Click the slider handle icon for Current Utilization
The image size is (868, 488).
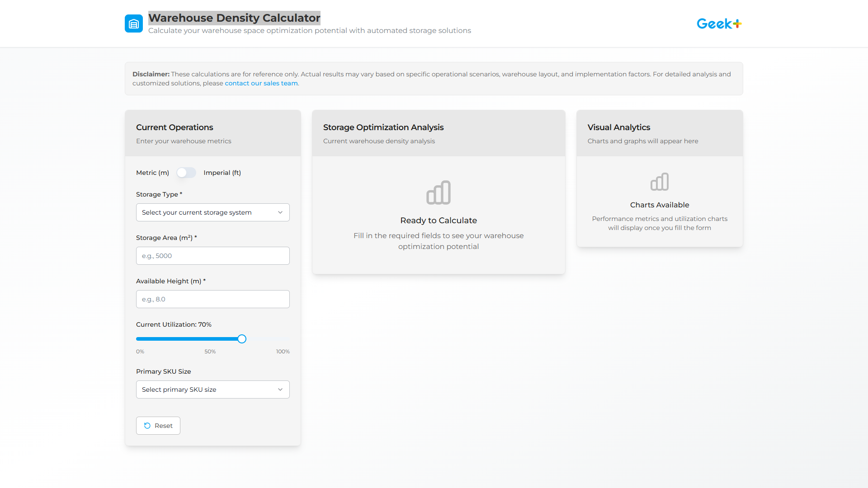242,338
